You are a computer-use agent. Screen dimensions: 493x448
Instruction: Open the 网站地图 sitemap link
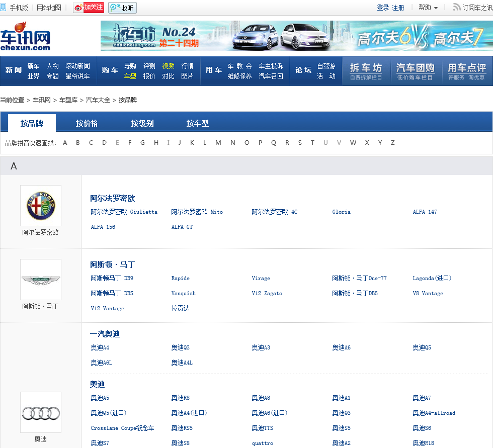[49, 8]
